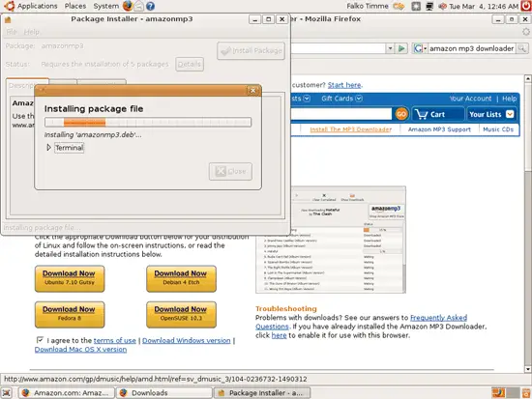532x399 pixels.
Task: Click the Firefox throbber activity icon
Action: [526, 32]
